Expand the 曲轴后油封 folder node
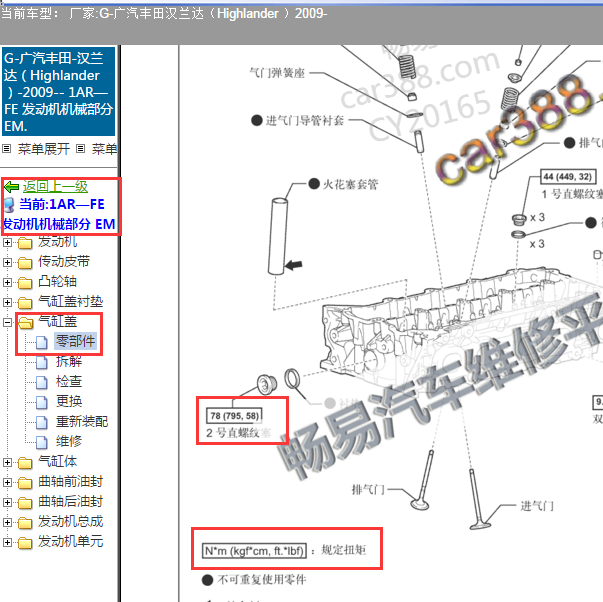Screen dimensions: 603x602 tap(7, 502)
